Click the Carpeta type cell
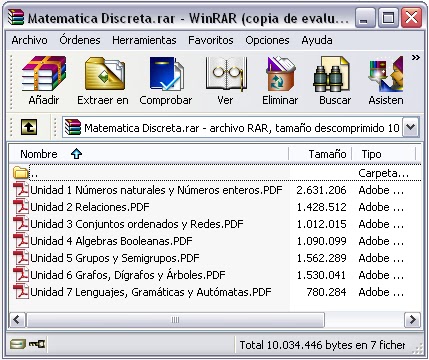Screen dimensions: 429x360 coord(383,173)
